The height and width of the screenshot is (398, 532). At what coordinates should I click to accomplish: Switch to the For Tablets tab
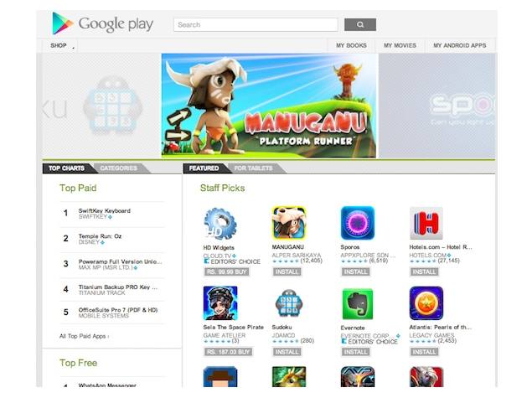(253, 168)
